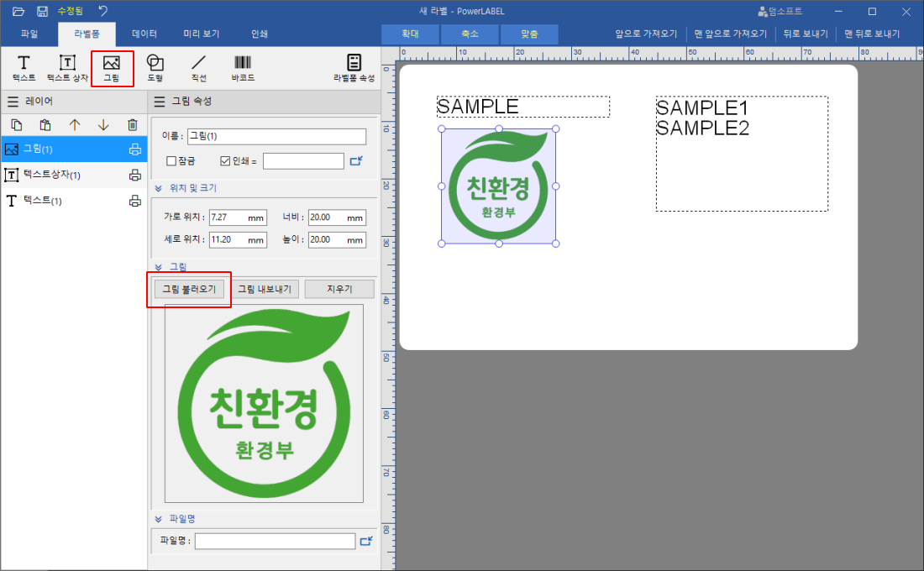The width and height of the screenshot is (924, 571).
Task: Select the 텍스트 상자 (Text box) tool
Action: coord(66,67)
